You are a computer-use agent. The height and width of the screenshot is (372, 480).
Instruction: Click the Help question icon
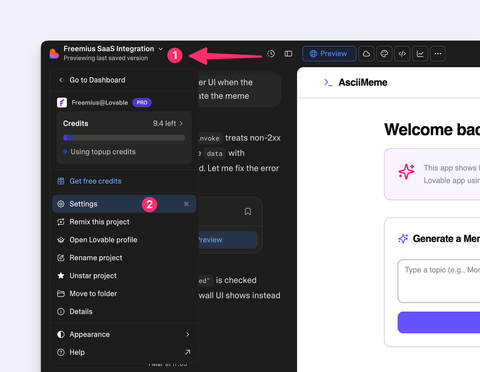[x=61, y=352]
